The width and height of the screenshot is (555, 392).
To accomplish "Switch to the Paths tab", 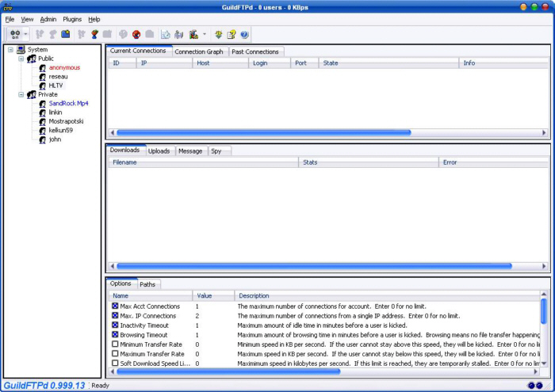I will (x=147, y=284).
